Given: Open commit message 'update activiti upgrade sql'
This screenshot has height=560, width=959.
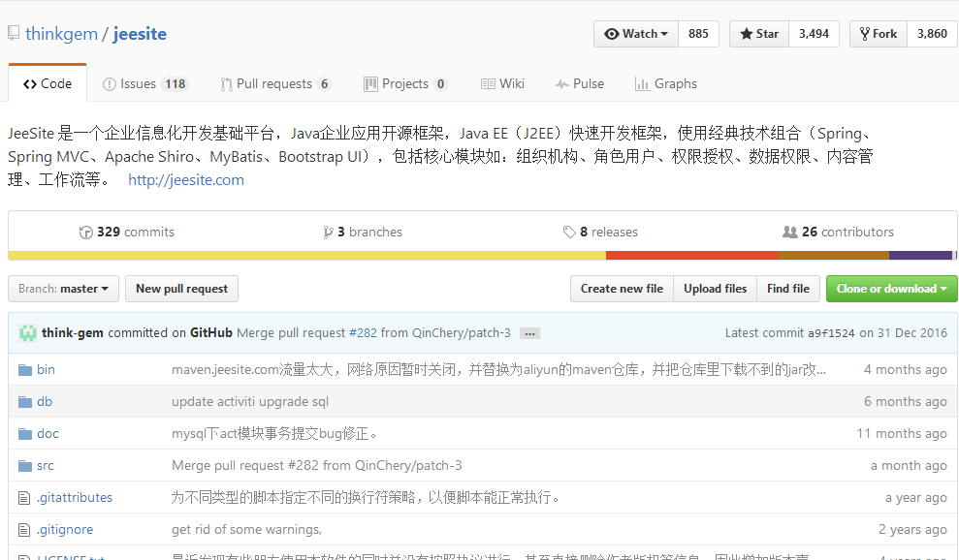Looking at the screenshot, I should 250,402.
